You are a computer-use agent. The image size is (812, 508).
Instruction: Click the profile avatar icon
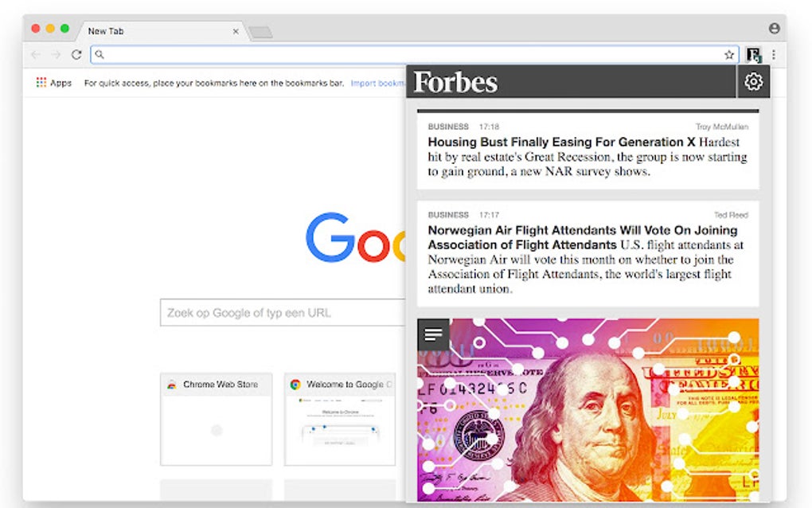tap(775, 29)
